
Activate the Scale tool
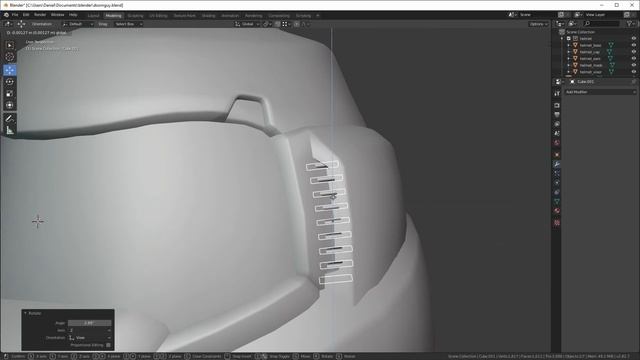click(10, 93)
